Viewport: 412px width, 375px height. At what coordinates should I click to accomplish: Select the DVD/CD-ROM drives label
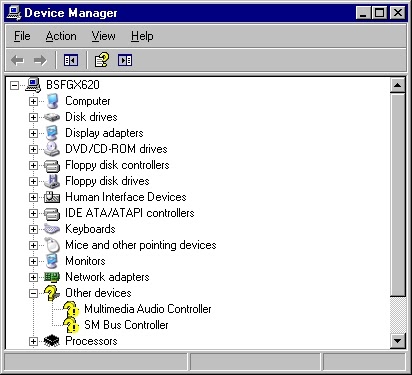[116, 149]
